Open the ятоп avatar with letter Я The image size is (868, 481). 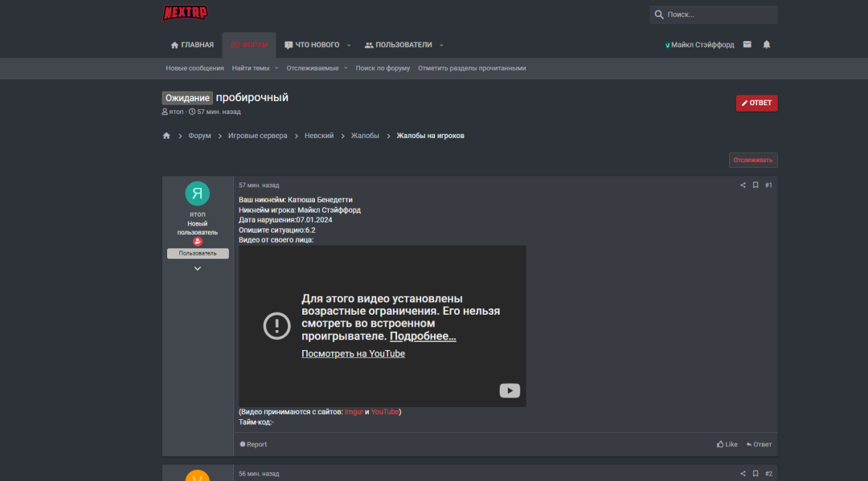point(197,194)
